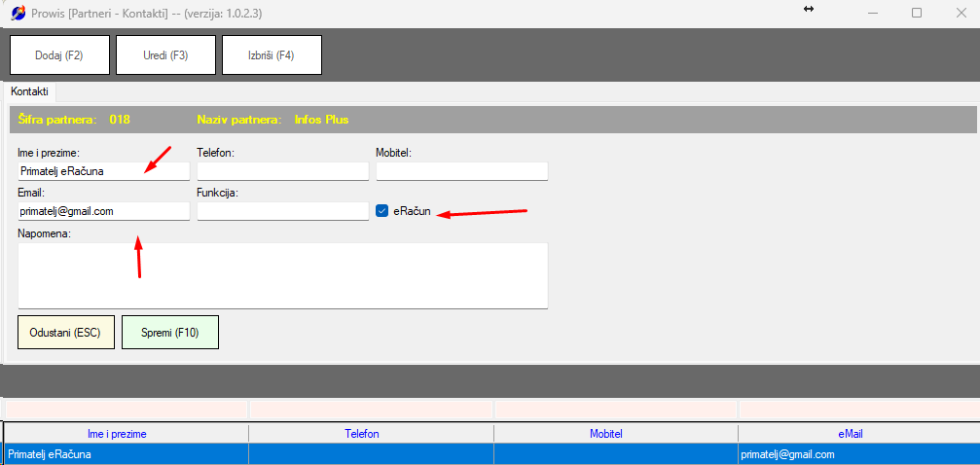Viewport: 980px width, 465px height.
Task: Cancel with Odustani (ESC) button
Action: 65,333
